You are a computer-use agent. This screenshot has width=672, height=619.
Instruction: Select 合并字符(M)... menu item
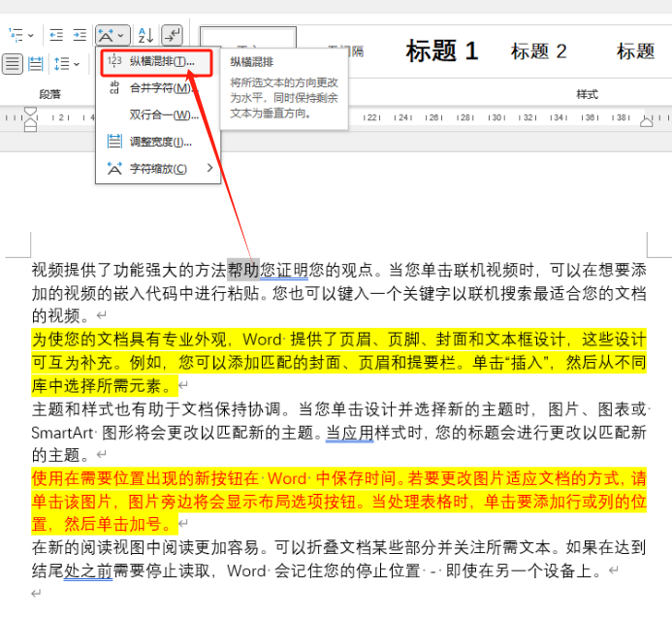tap(157, 88)
